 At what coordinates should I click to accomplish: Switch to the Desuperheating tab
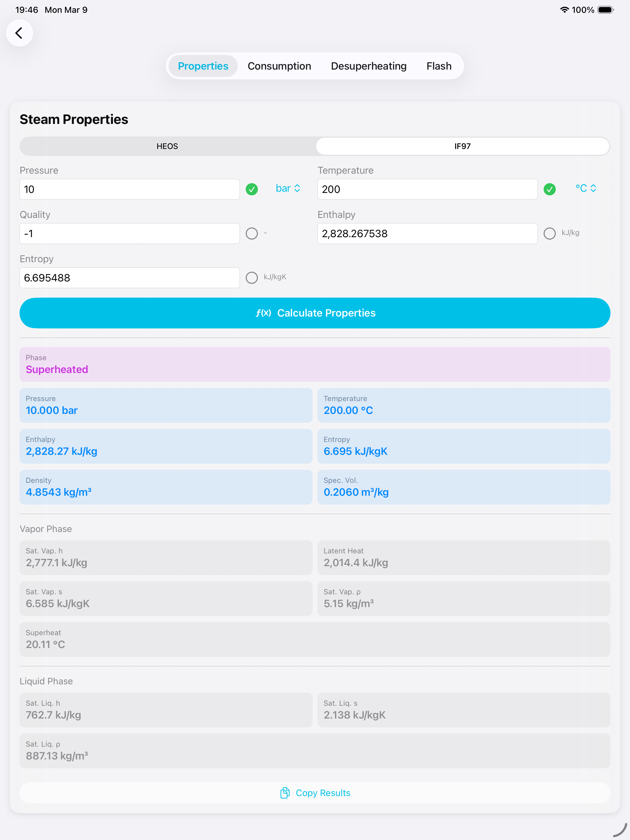(x=368, y=66)
